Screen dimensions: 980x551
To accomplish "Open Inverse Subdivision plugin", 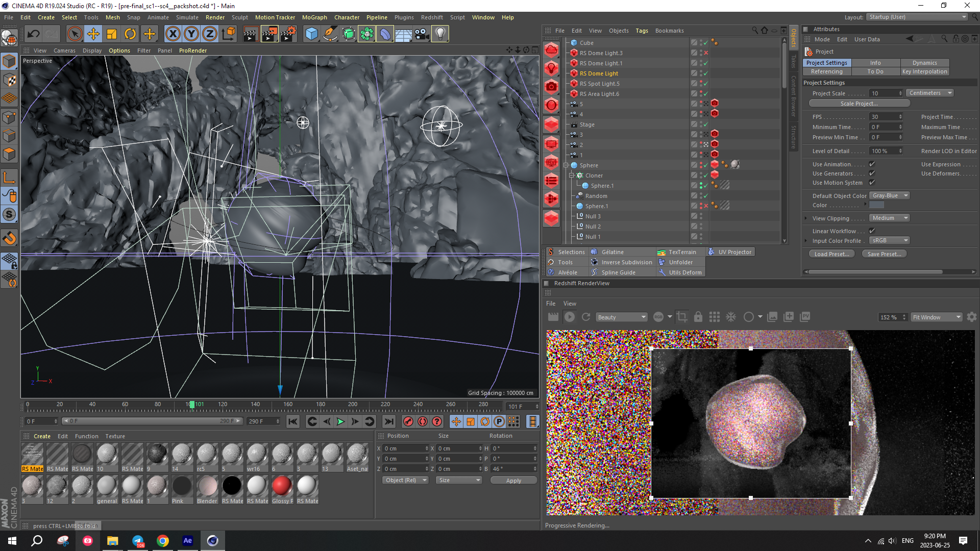I will click(622, 262).
